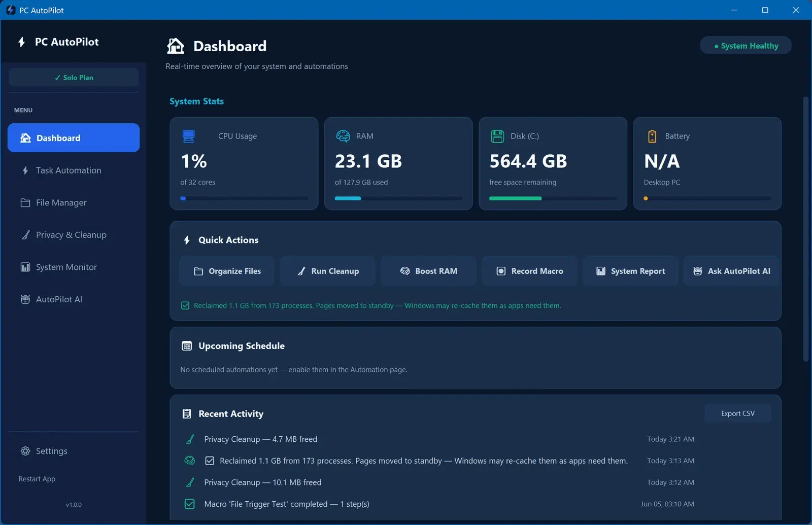This screenshot has width=812, height=525.
Task: Open Settings in the sidebar
Action: 74,451
